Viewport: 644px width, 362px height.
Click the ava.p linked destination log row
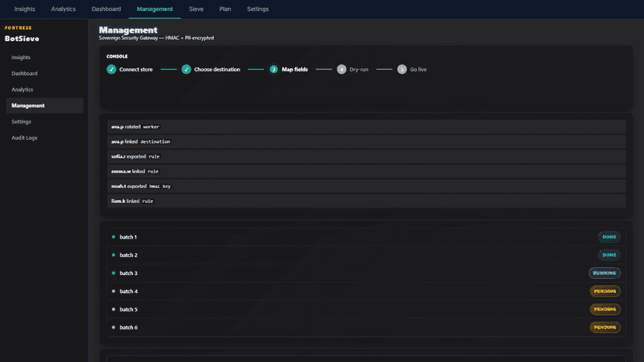tap(366, 141)
